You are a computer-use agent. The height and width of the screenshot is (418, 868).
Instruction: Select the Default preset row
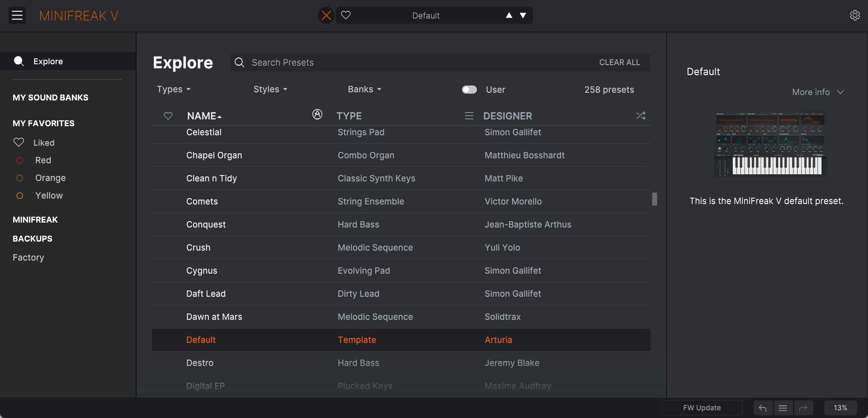[401, 340]
